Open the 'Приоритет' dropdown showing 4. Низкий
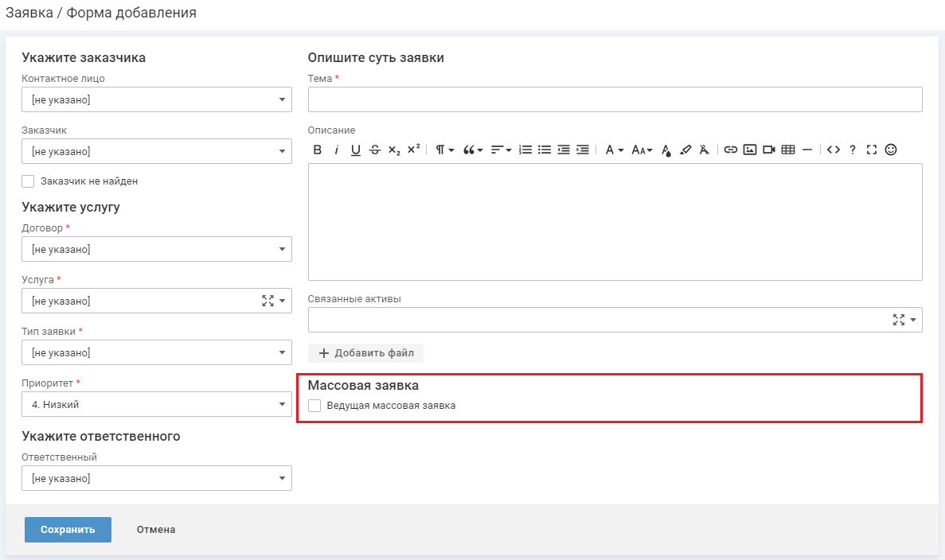This screenshot has height=560, width=945. click(156, 405)
